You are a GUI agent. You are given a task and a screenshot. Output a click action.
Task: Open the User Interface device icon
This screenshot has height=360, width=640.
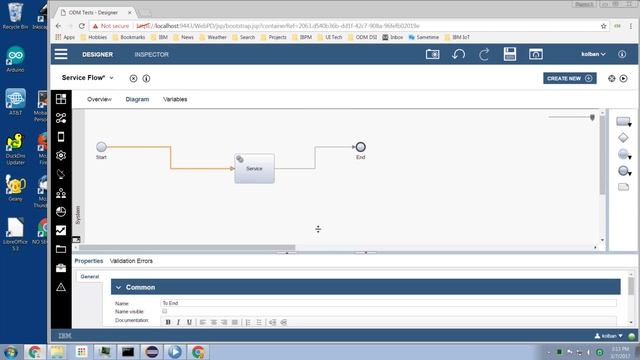(x=61, y=137)
